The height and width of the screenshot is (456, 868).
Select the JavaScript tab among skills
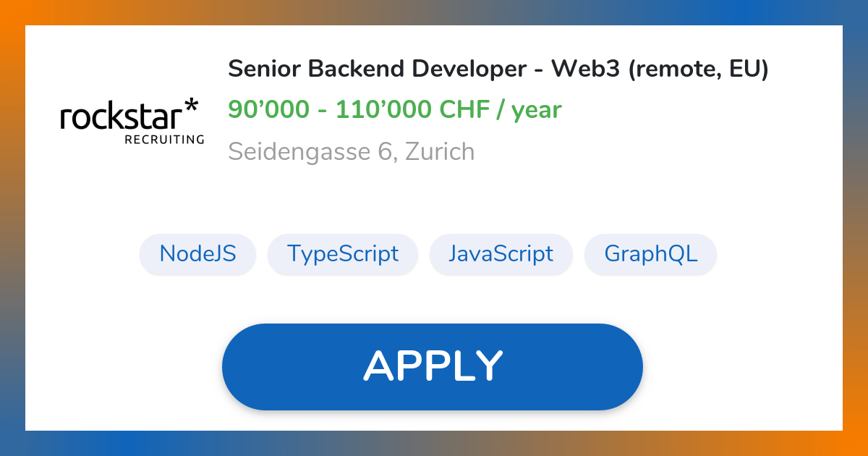coord(501,254)
